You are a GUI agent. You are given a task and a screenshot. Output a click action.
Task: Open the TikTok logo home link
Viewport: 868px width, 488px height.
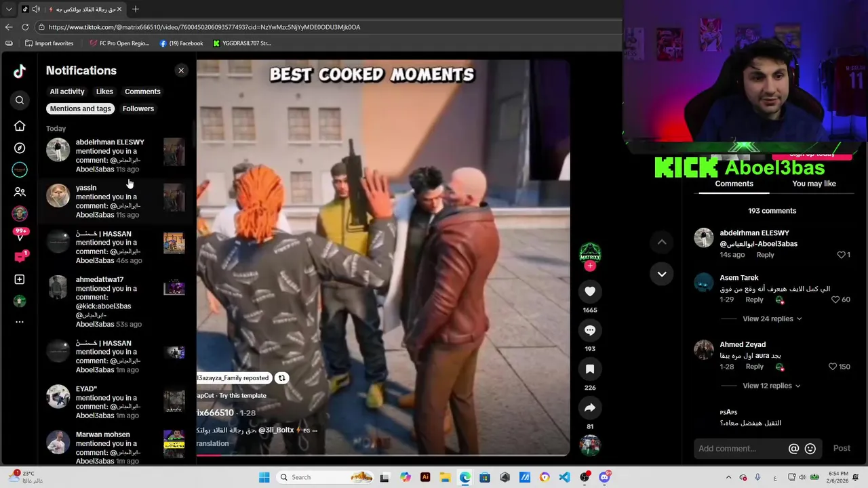coord(20,71)
